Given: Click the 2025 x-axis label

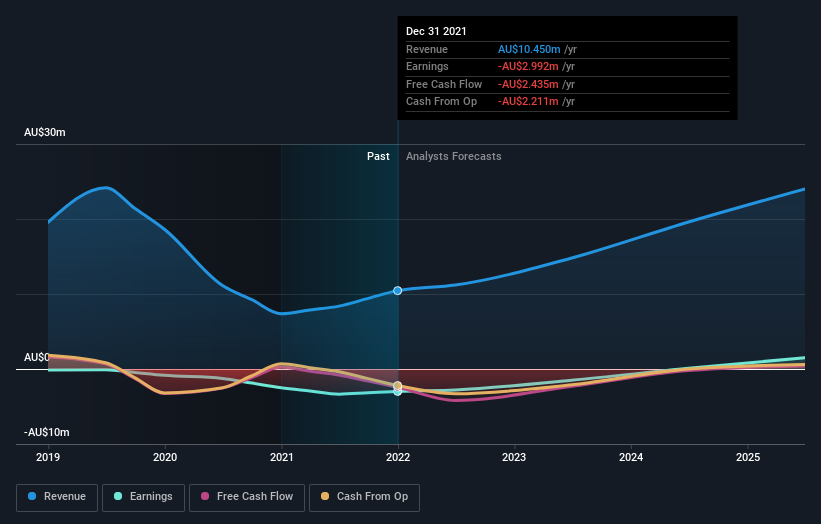Looking at the screenshot, I should 748,457.
